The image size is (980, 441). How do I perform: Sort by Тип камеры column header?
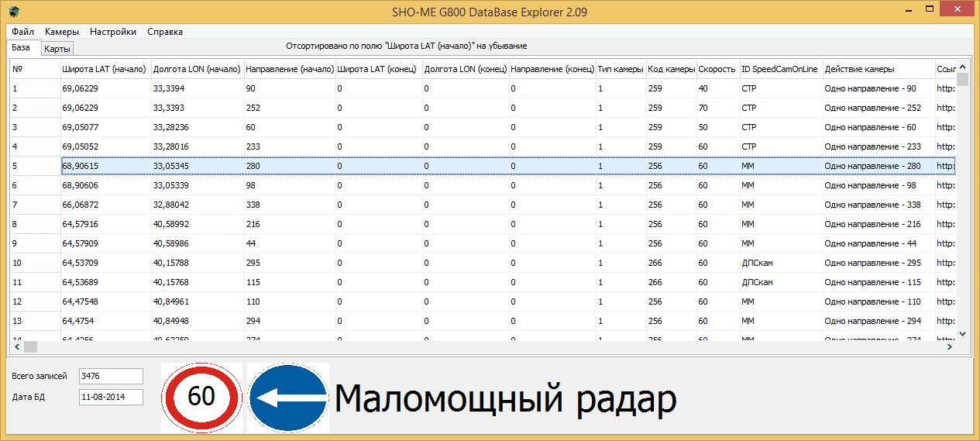point(621,69)
